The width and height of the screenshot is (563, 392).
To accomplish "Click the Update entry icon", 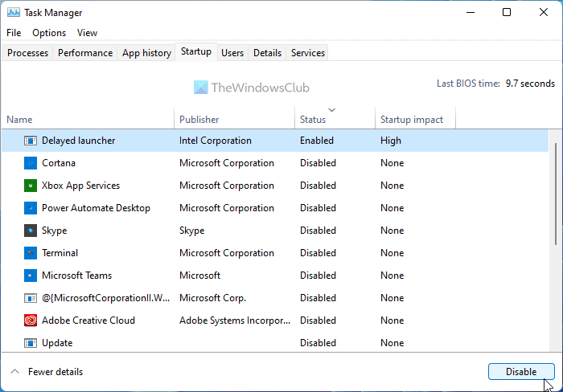I will [31, 343].
